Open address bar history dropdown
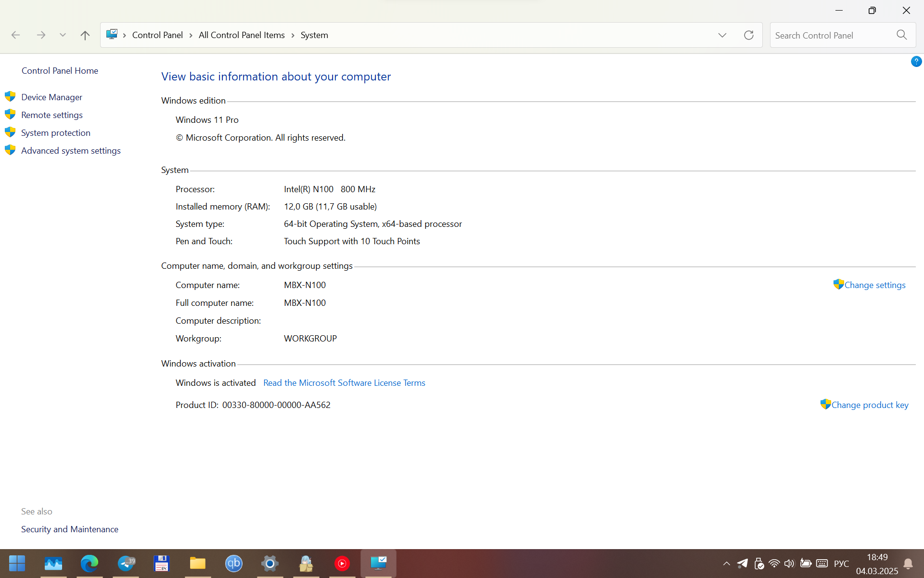The height and width of the screenshot is (578, 924). [x=722, y=35]
